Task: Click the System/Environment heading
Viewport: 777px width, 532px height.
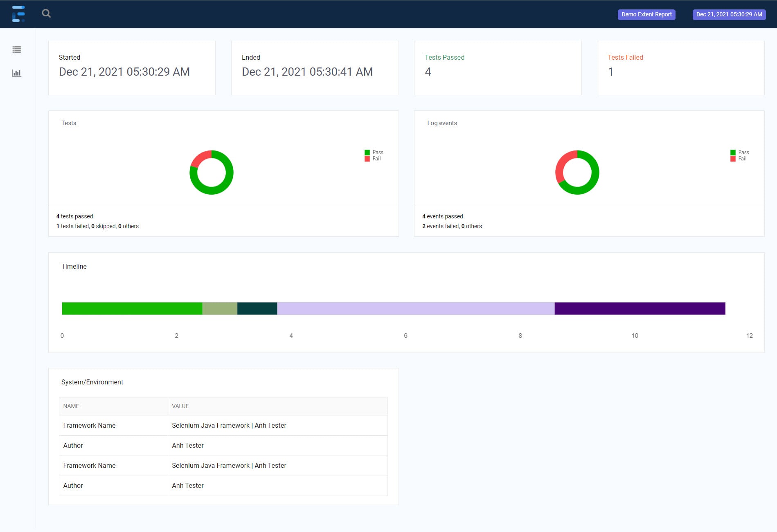Action: point(92,382)
